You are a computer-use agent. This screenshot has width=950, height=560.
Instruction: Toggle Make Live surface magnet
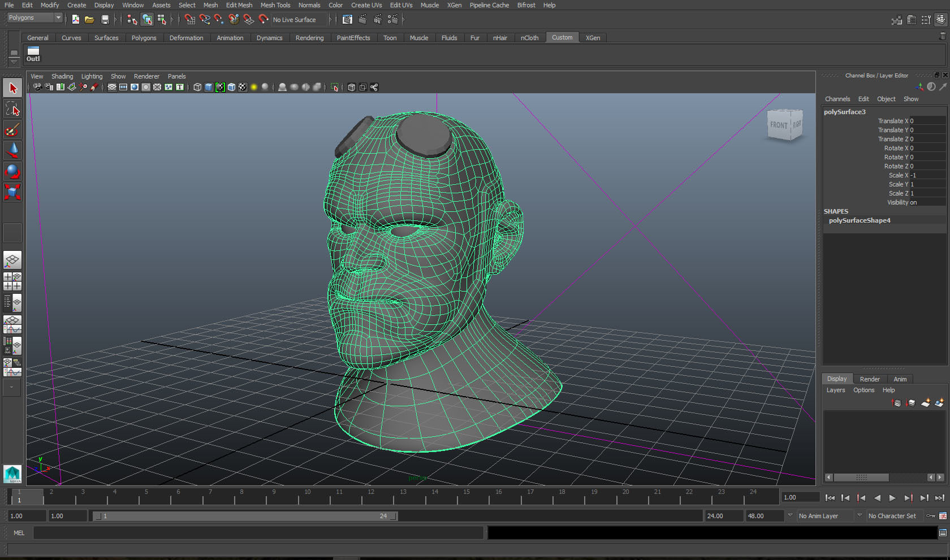pos(264,20)
